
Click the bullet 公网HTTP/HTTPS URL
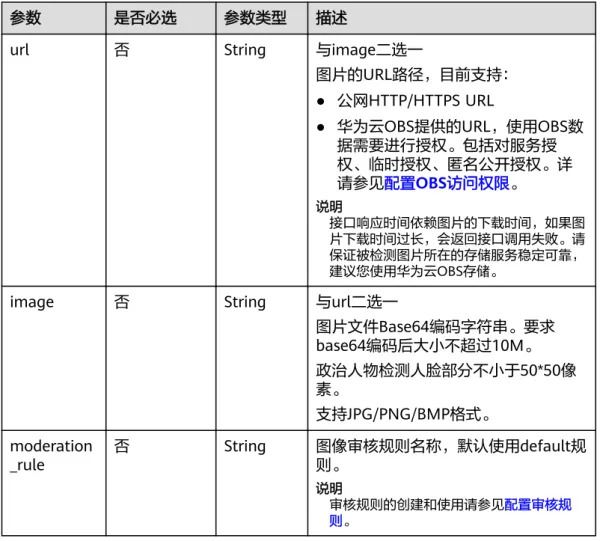point(415,101)
